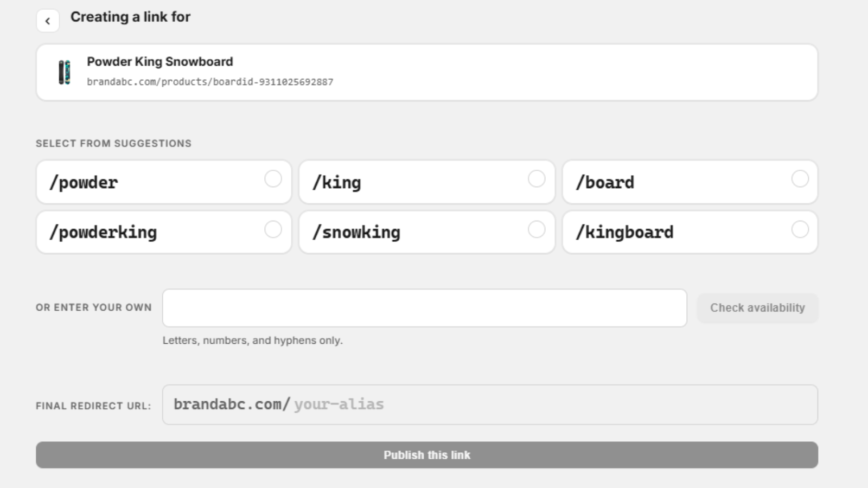
Task: Choose the /kingboard radio circle
Action: click(x=800, y=229)
